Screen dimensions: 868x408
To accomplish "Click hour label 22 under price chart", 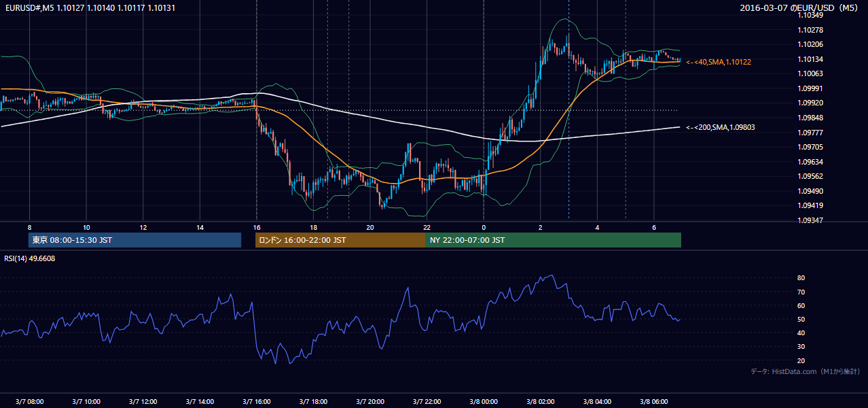I will [x=427, y=227].
